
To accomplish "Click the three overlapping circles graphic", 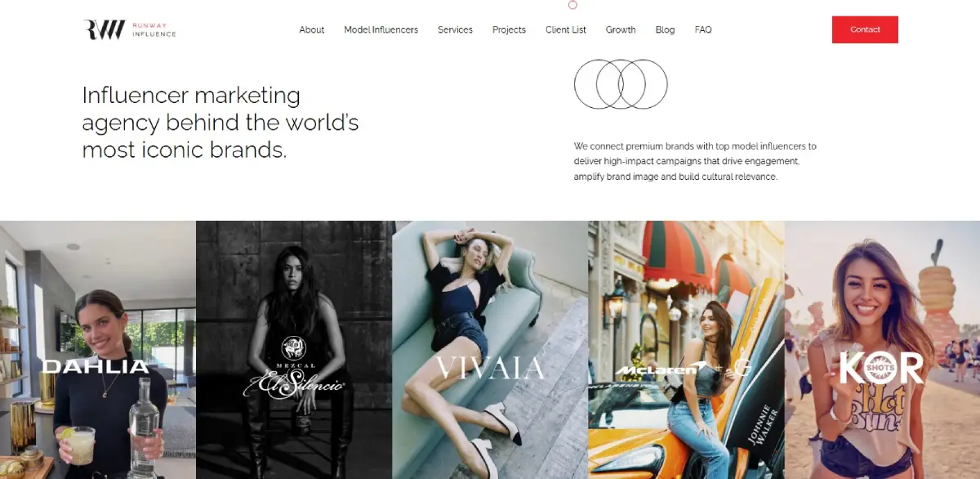I will pos(621,84).
